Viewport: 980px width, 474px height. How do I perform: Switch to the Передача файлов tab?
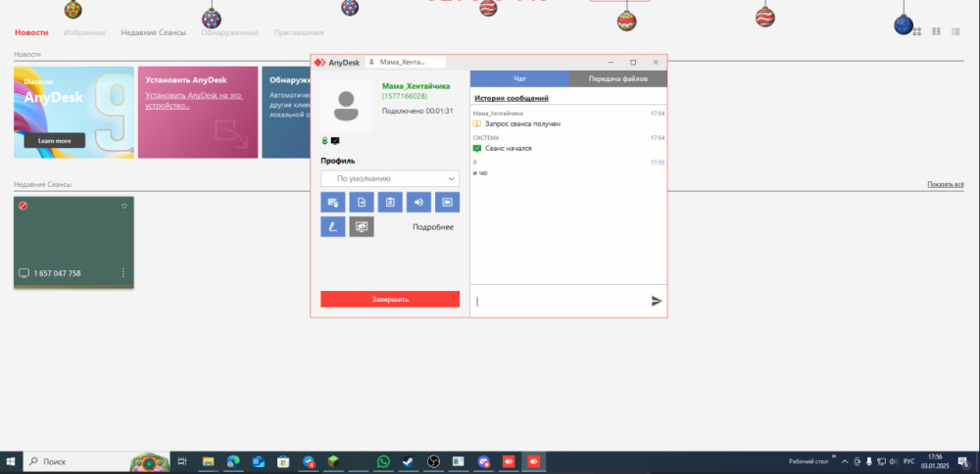tap(618, 78)
